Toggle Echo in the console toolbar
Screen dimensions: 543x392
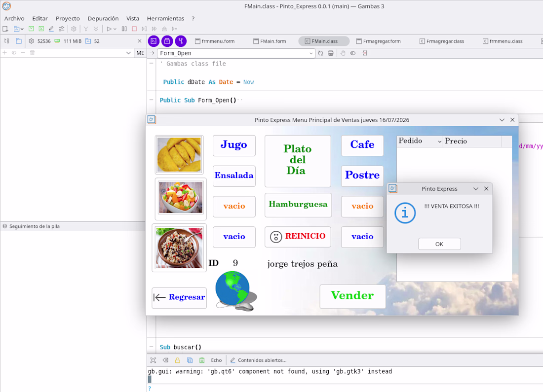(216, 360)
